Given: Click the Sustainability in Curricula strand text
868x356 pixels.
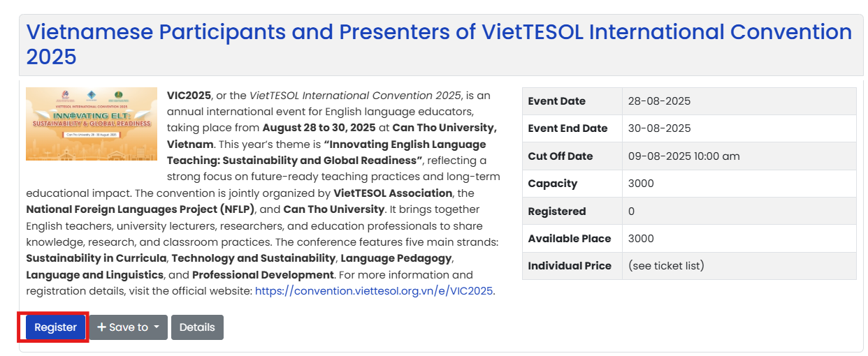Looking at the screenshot, I should click(96, 258).
